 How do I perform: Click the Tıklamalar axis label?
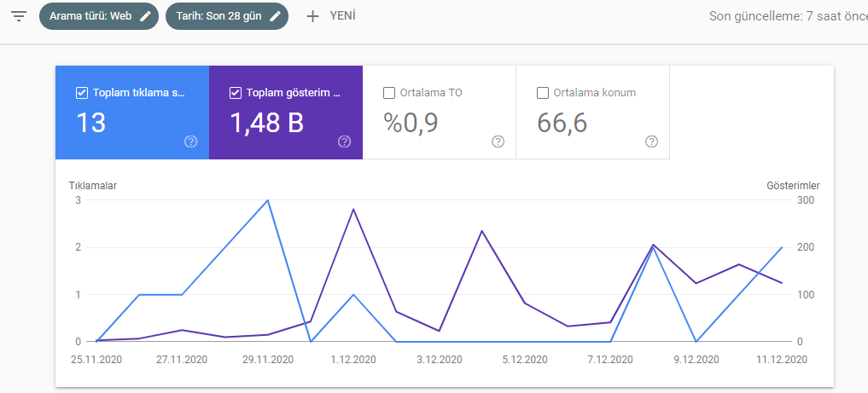[x=93, y=186]
